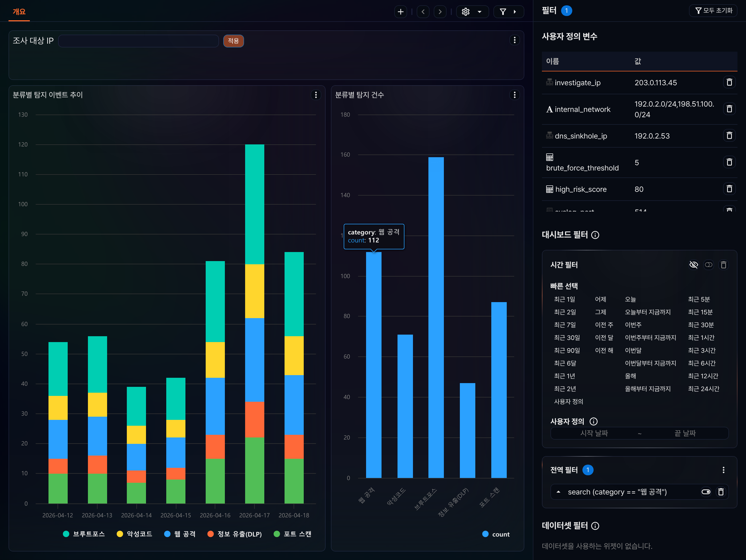The image size is (746, 560).
Task: Select quick range 최근 1시간
Action: pos(701,338)
